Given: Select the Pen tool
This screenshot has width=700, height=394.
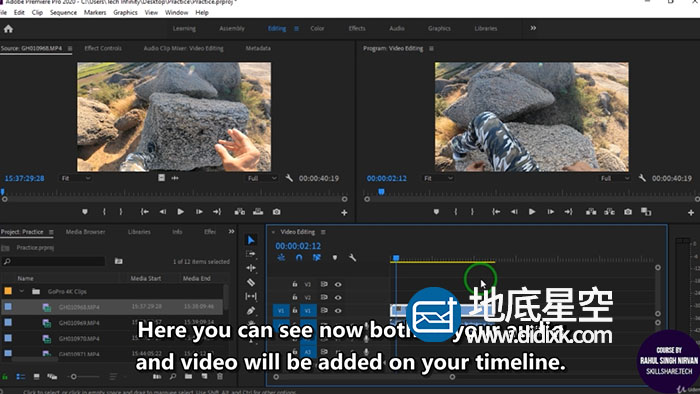Looking at the screenshot, I should click(x=251, y=310).
